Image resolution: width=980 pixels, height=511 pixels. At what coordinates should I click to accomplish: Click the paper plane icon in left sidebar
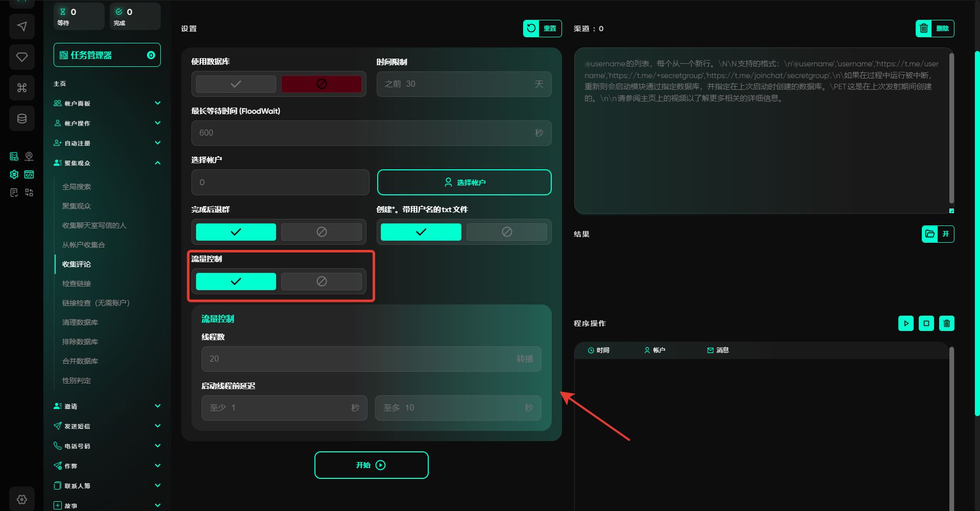point(22,27)
